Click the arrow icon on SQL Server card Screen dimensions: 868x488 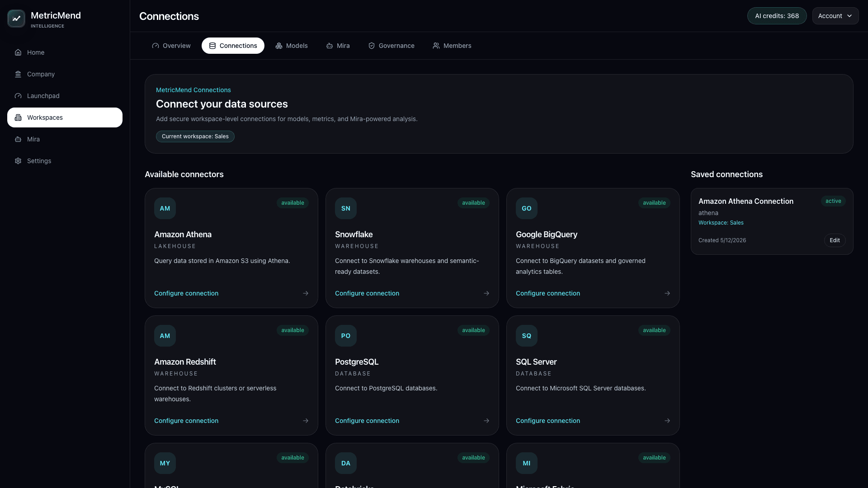point(667,421)
